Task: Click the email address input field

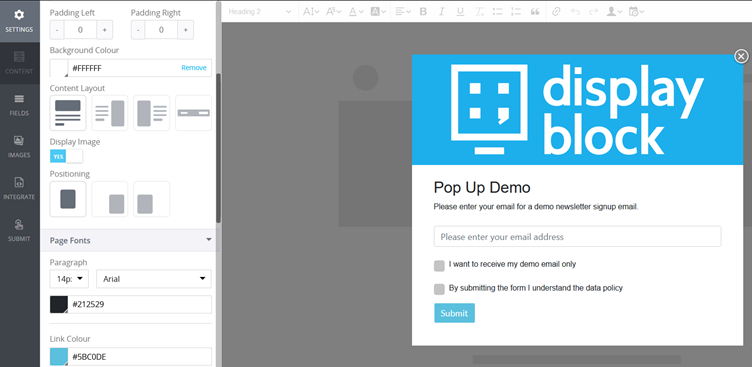Action: point(577,237)
